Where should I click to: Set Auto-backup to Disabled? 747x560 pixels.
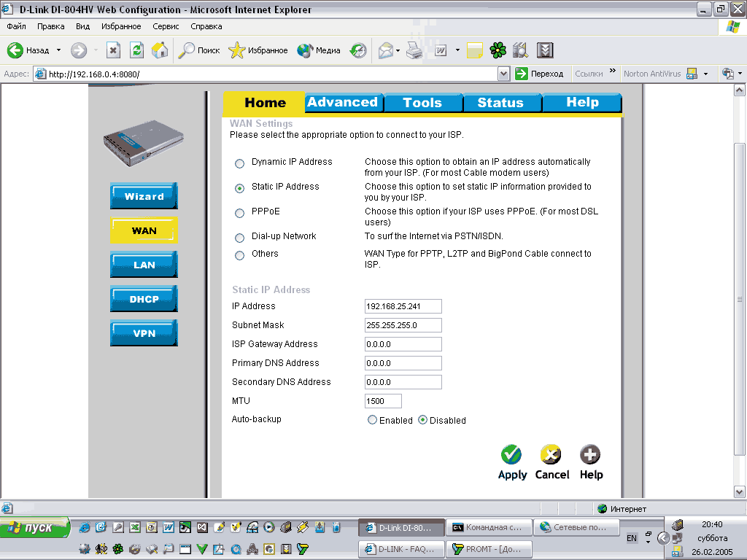tap(422, 420)
